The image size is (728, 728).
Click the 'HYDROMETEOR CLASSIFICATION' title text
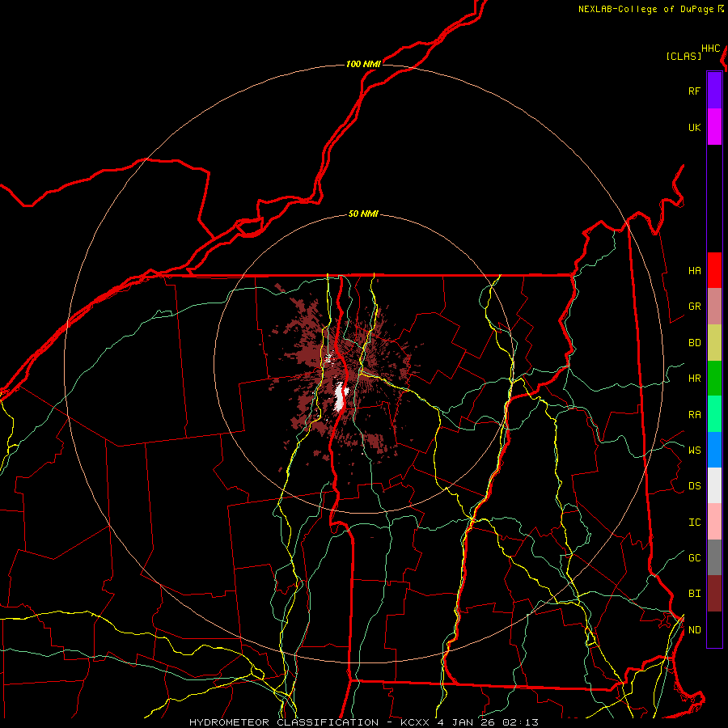pyautogui.click(x=284, y=722)
